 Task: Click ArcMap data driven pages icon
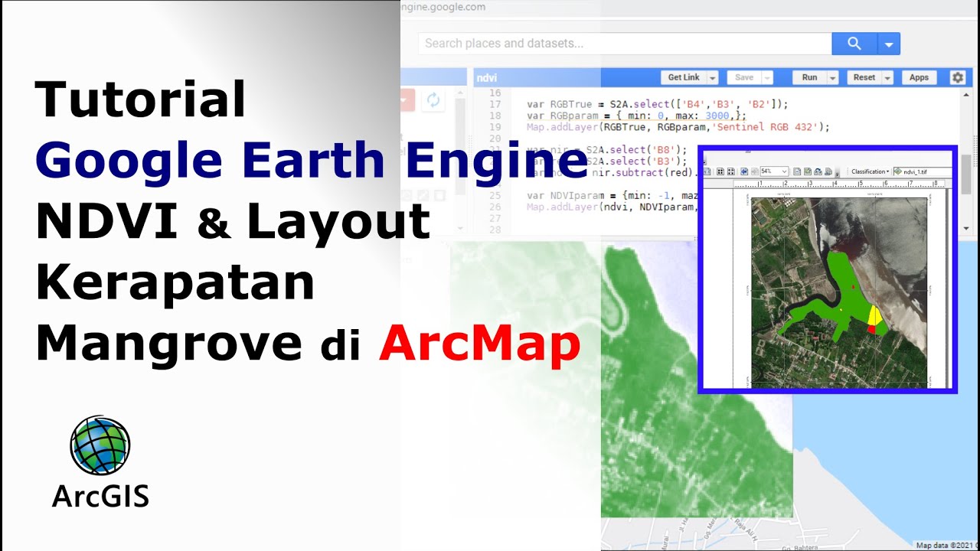[828, 171]
